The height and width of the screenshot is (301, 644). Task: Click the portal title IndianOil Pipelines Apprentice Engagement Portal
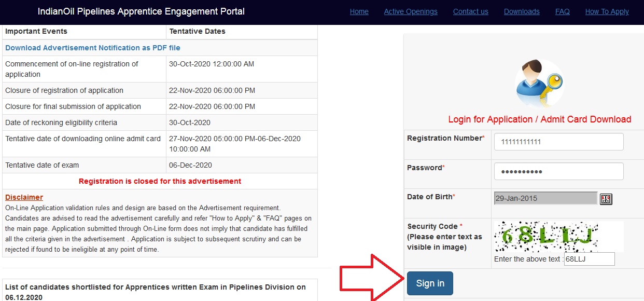141,11
